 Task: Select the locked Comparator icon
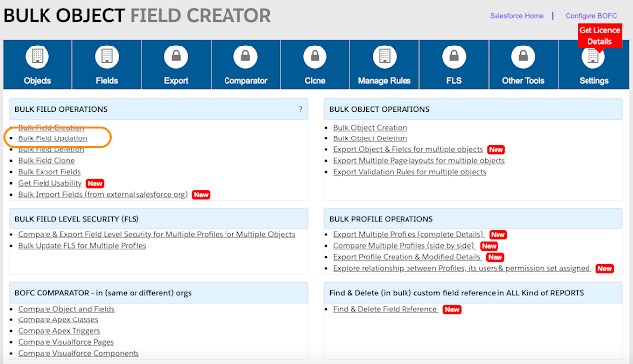pos(245,57)
